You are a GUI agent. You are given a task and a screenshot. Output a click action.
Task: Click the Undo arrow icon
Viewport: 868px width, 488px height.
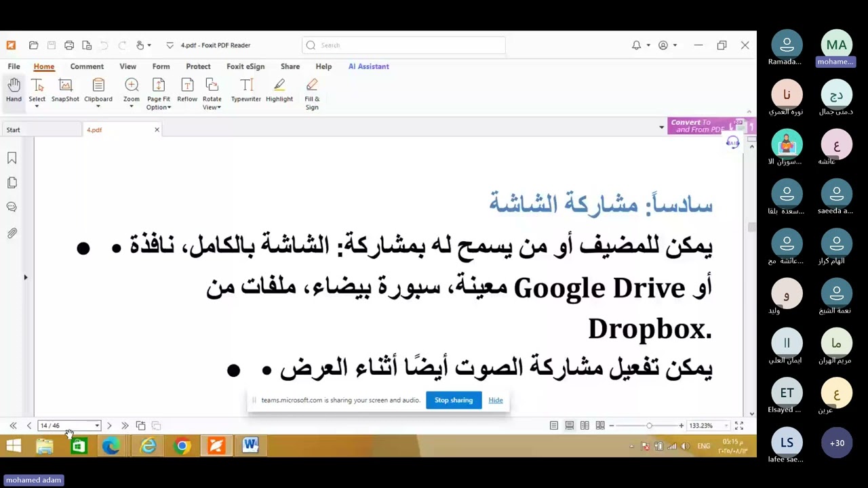coord(104,45)
